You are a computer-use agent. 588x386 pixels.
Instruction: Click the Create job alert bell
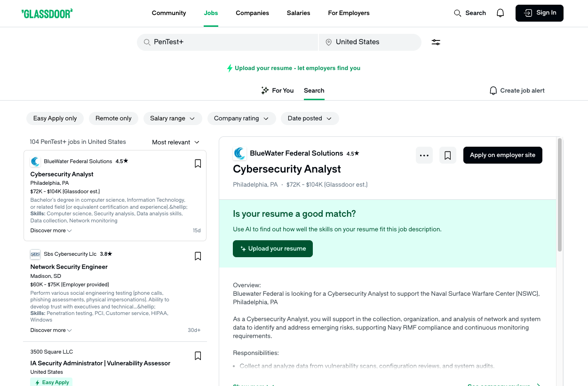[x=493, y=90]
